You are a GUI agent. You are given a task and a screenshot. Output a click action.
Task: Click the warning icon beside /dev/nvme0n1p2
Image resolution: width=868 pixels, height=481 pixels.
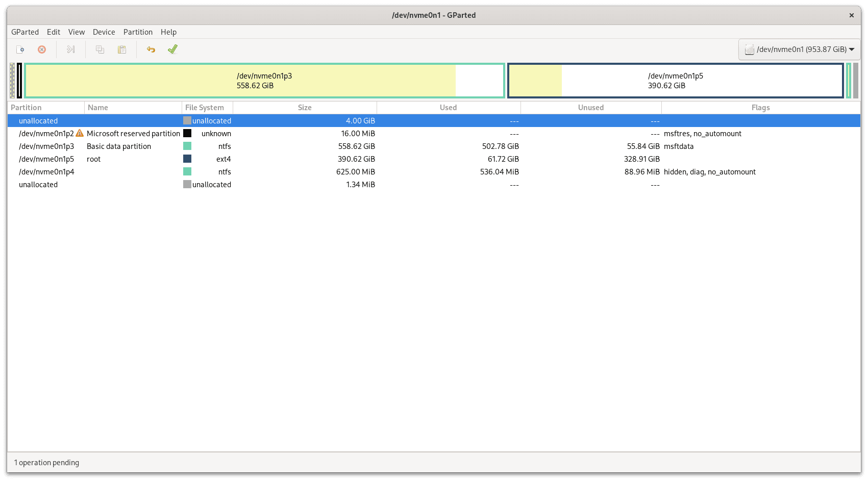point(80,133)
